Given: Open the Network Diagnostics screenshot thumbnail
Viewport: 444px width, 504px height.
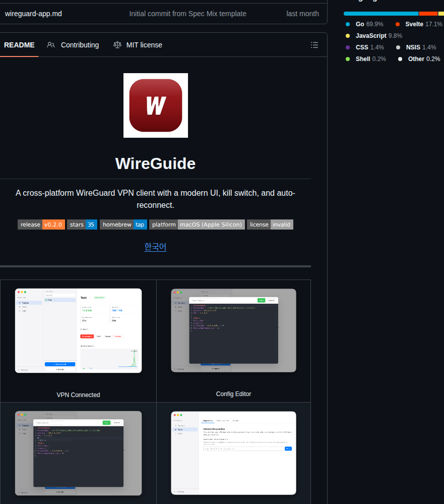Looking at the screenshot, I should (x=233, y=453).
